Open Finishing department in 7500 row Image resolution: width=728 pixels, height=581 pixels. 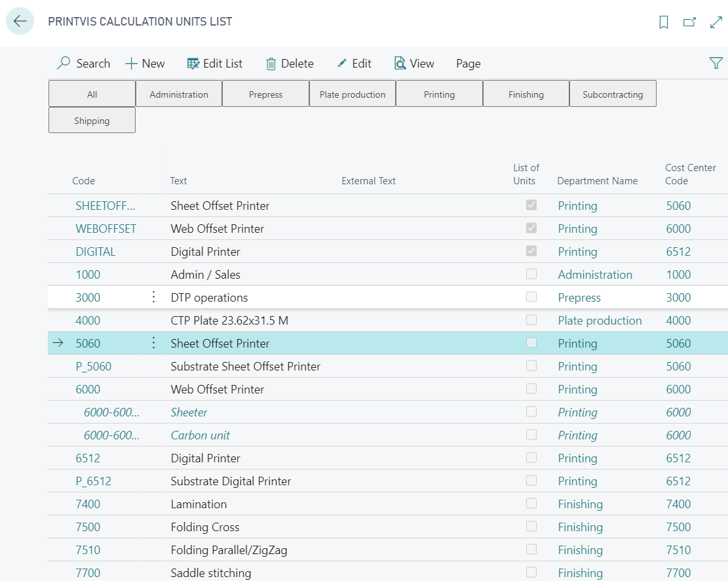point(581,527)
